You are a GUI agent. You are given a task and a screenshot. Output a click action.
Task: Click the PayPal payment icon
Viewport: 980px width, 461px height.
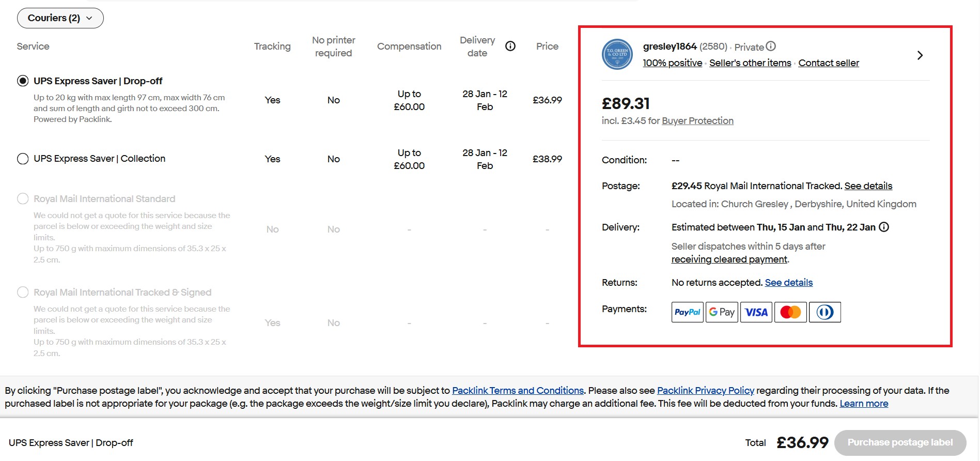(687, 312)
